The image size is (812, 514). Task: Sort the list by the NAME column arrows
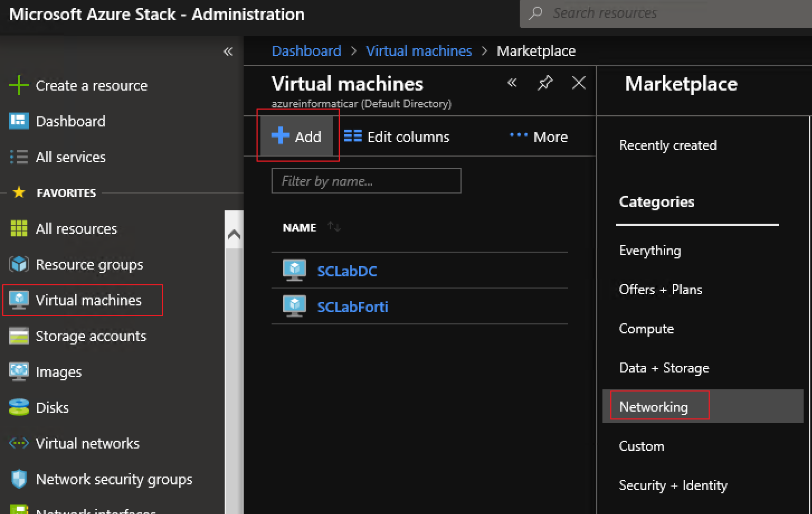(x=334, y=226)
